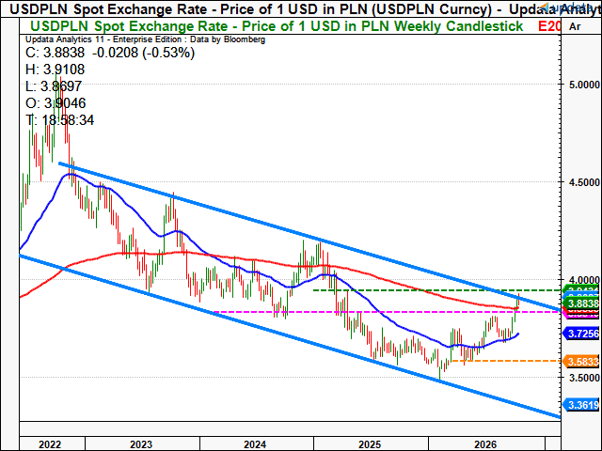Click the low value L: 3.8697 readout
The height and width of the screenshot is (451, 602).
(x=53, y=86)
